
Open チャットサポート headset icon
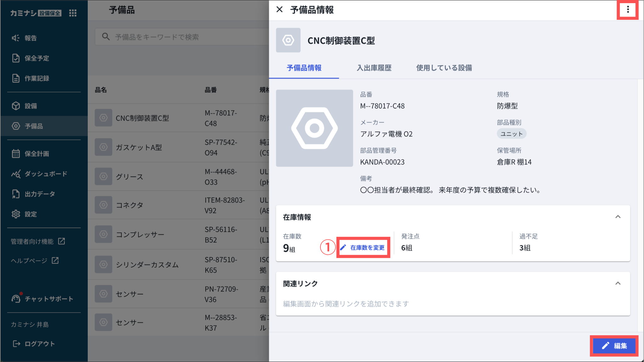click(x=16, y=298)
